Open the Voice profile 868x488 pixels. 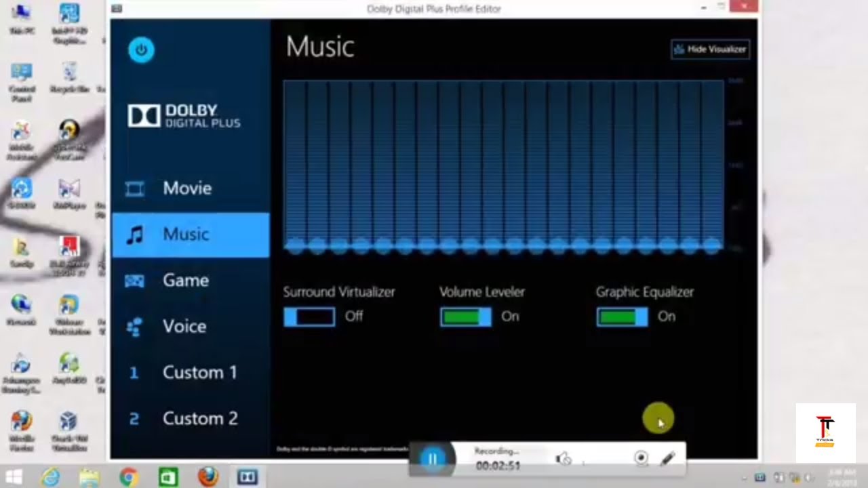(191, 327)
